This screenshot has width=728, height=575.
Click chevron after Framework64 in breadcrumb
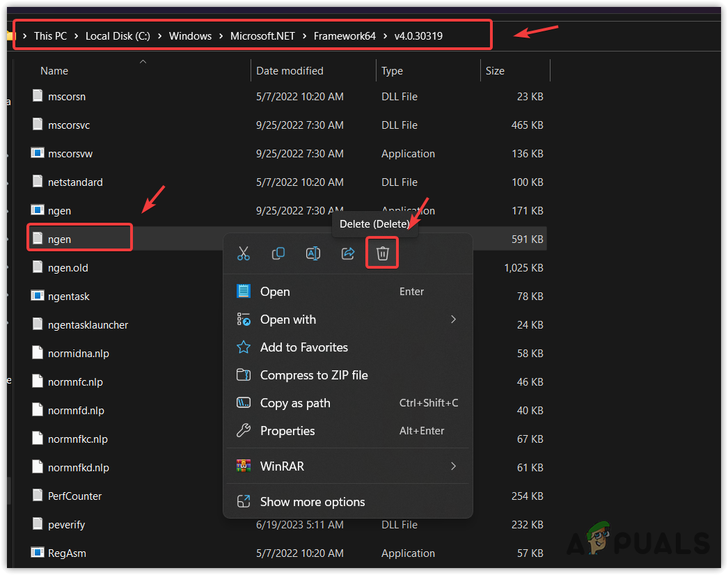[386, 36]
